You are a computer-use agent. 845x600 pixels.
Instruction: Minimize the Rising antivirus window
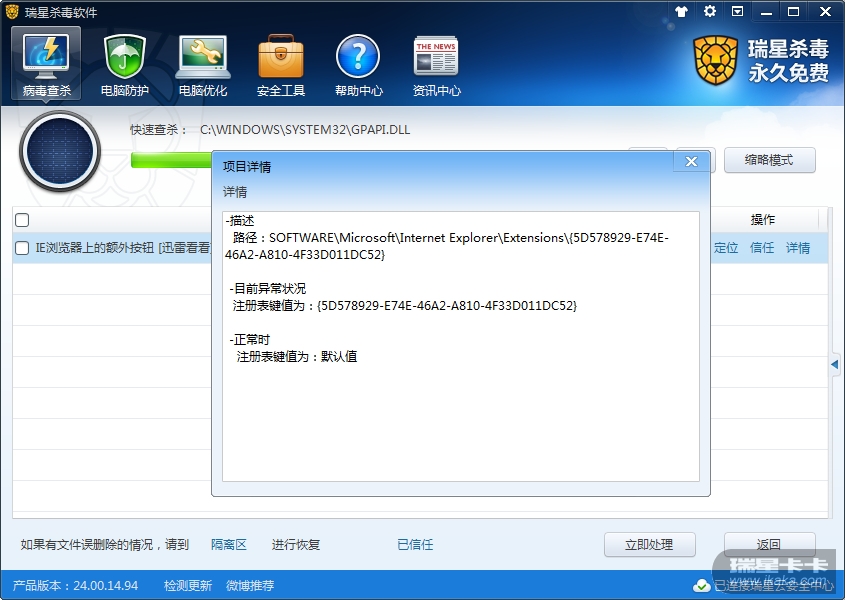pyautogui.click(x=766, y=12)
